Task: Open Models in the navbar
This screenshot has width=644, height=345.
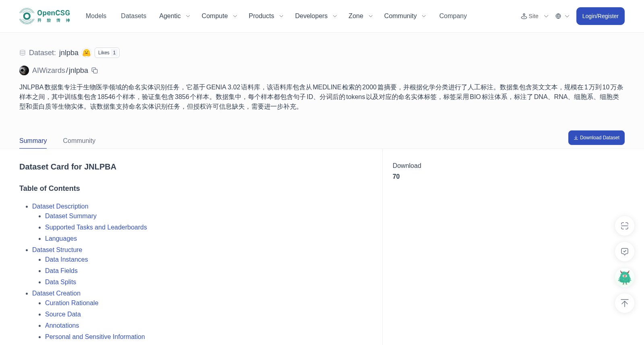Action: 96,16
